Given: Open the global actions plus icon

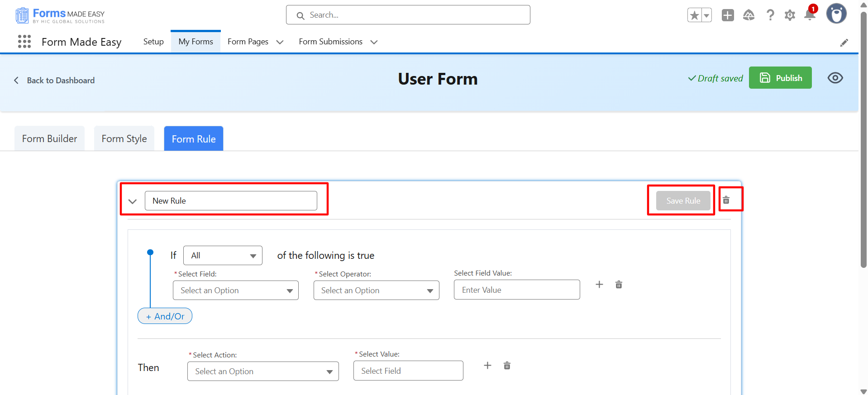Looking at the screenshot, I should (728, 15).
